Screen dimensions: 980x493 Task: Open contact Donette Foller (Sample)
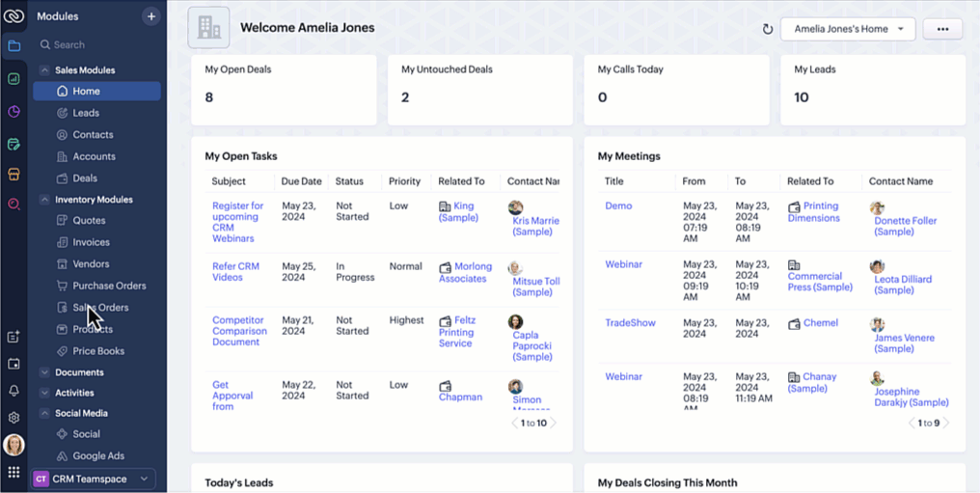905,226
